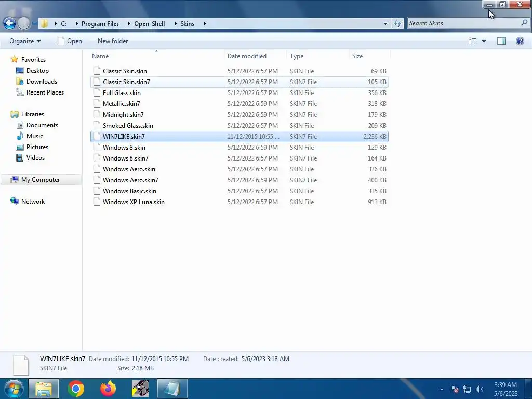Expand the arrow before Program Files
Viewport: 532px width, 399px height.
[x=77, y=24]
